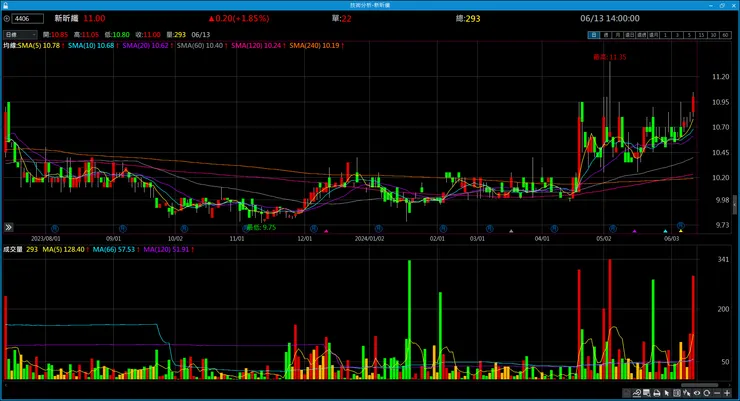The height and width of the screenshot is (401, 740).
Task: Click the refresh circle icon
Action: 706,393
